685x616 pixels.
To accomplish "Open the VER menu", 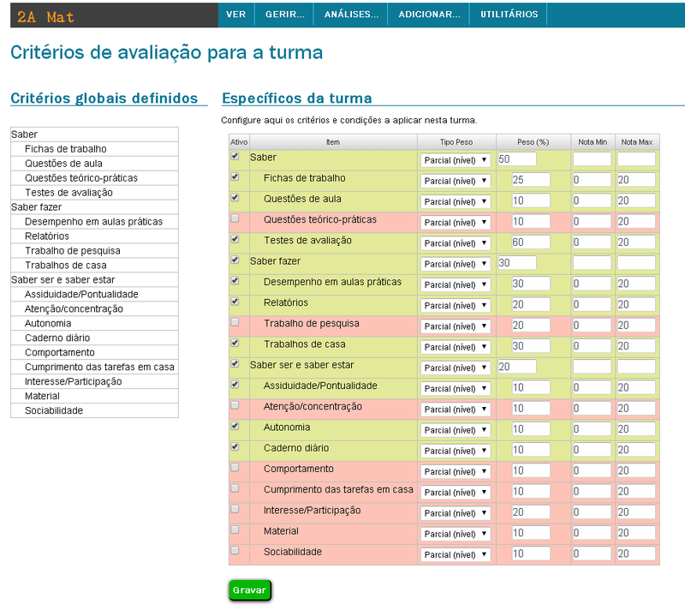I will [x=236, y=15].
